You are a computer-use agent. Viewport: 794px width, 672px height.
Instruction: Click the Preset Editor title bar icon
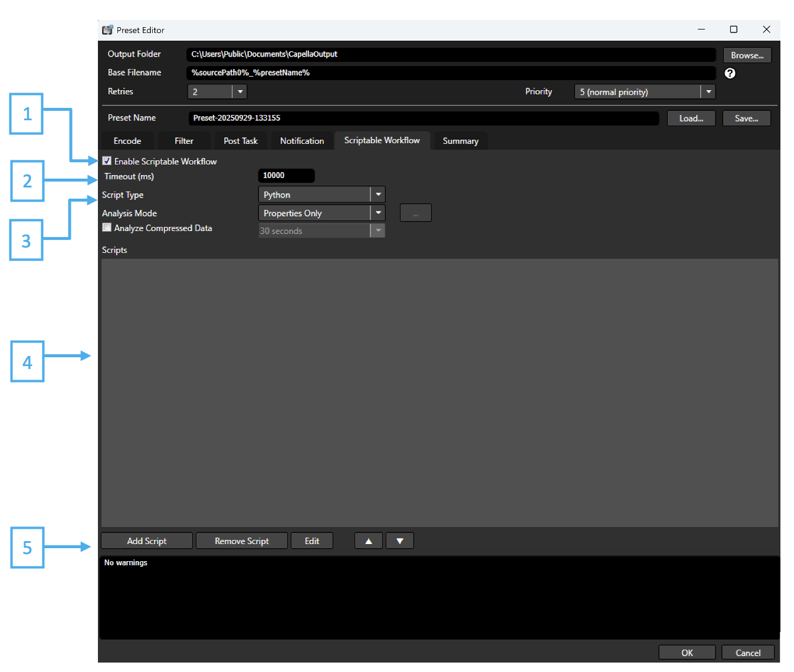tap(107, 29)
